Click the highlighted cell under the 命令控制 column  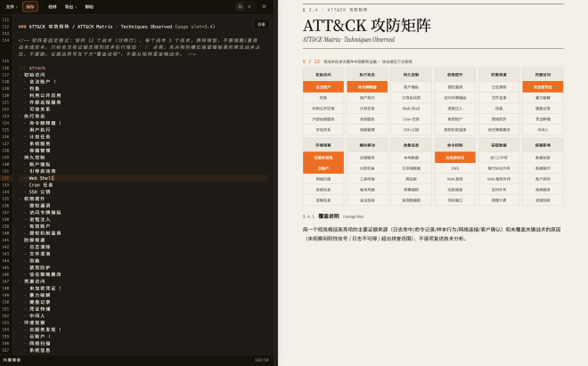click(x=455, y=158)
